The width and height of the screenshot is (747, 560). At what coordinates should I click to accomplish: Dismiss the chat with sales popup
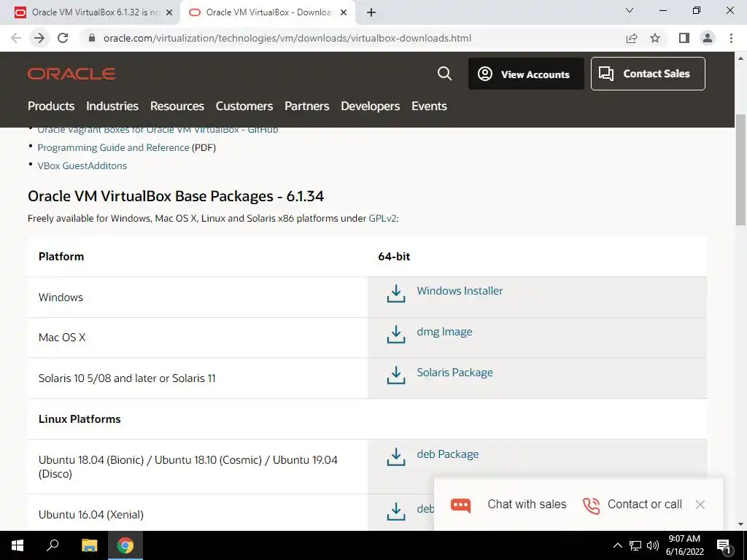pyautogui.click(x=700, y=505)
